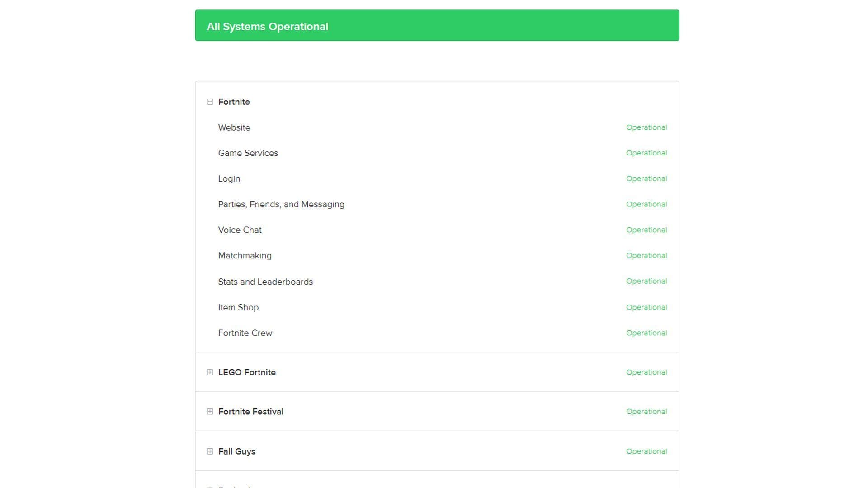Click Parties, Friends, and Messaging label
This screenshot has width=868, height=488.
[281, 204]
